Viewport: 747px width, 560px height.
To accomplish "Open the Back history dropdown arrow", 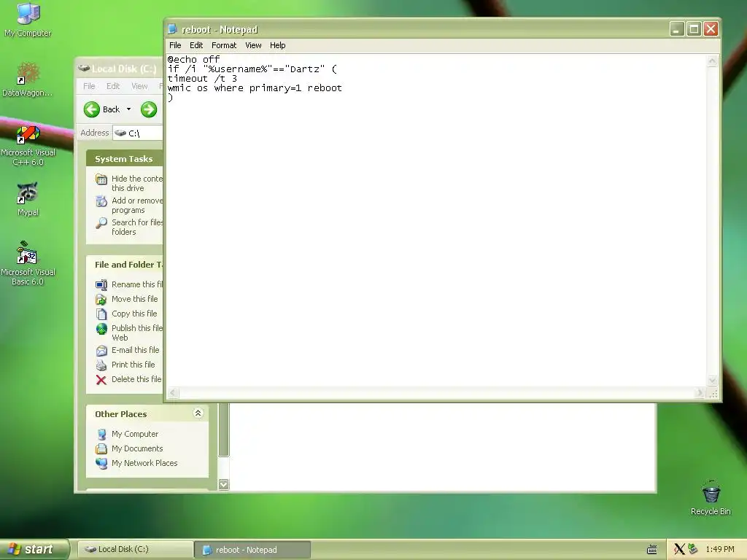I will 128,109.
